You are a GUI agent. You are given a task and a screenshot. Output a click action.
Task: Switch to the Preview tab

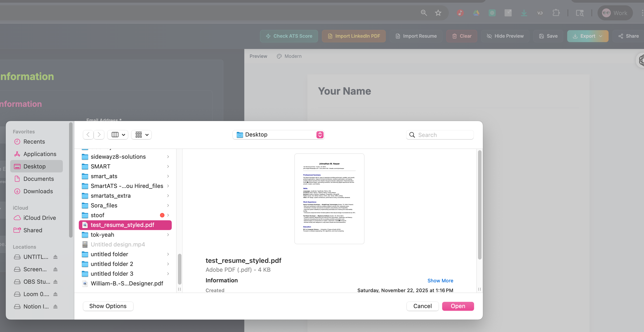[x=258, y=56]
